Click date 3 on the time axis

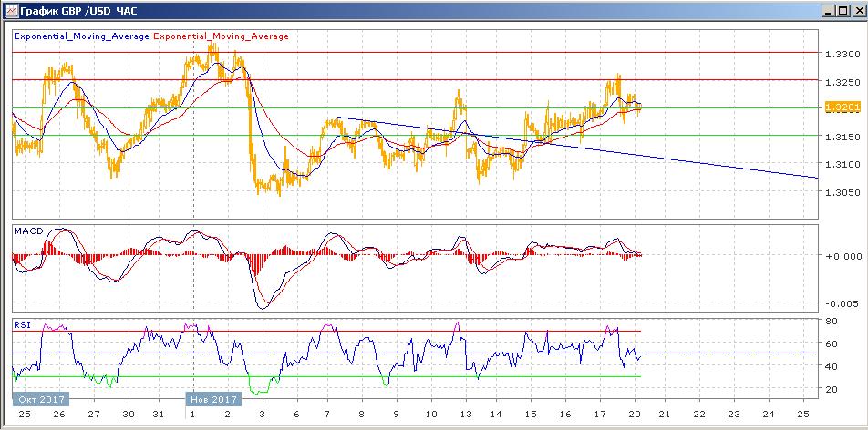(262, 414)
